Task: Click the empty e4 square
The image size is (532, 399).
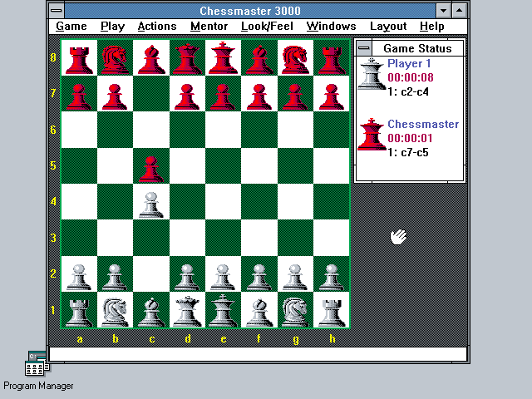Action: pyautogui.click(x=224, y=201)
